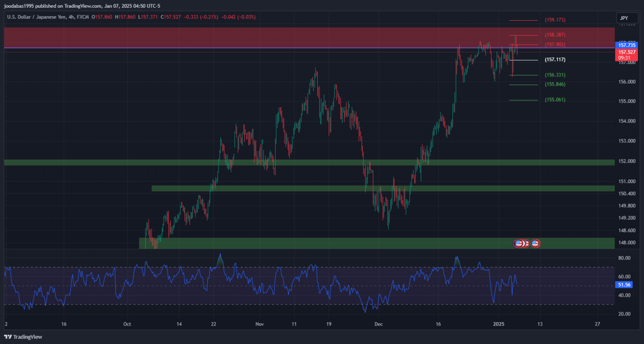This screenshot has height=344, width=644.
Task: Click the Oct label on time axis
Action: pos(127,324)
